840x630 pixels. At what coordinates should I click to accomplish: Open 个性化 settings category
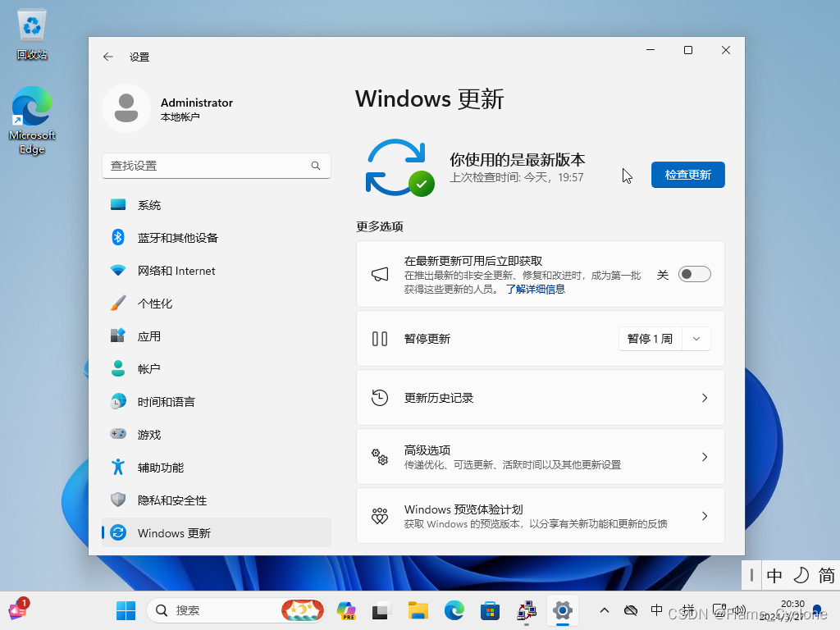click(x=217, y=304)
